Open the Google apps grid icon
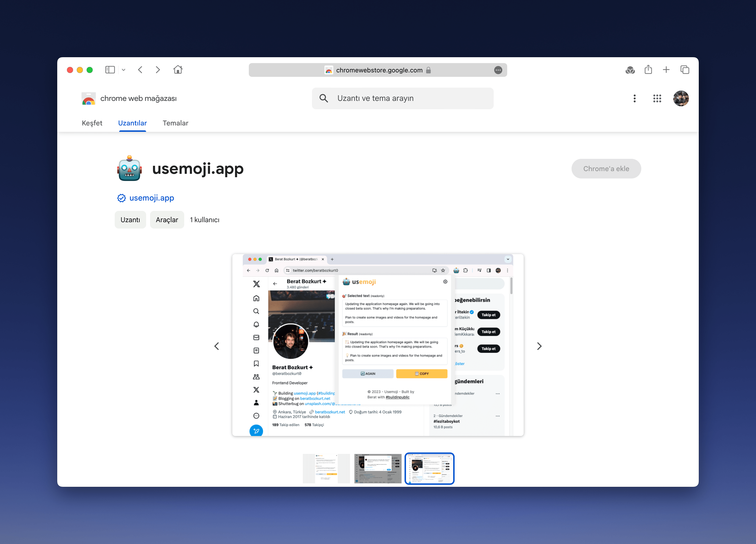This screenshot has height=544, width=756. pyautogui.click(x=657, y=98)
